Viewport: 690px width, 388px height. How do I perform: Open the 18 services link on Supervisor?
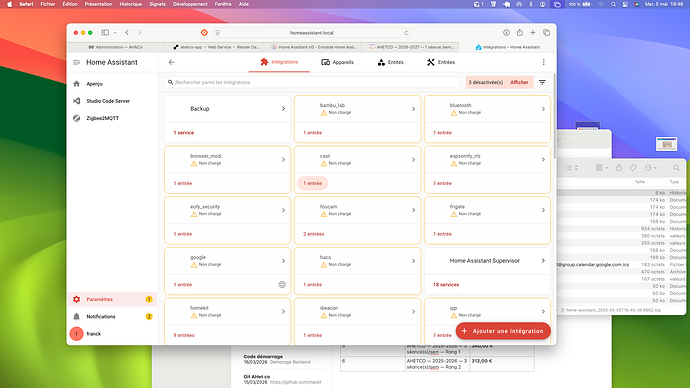446,285
